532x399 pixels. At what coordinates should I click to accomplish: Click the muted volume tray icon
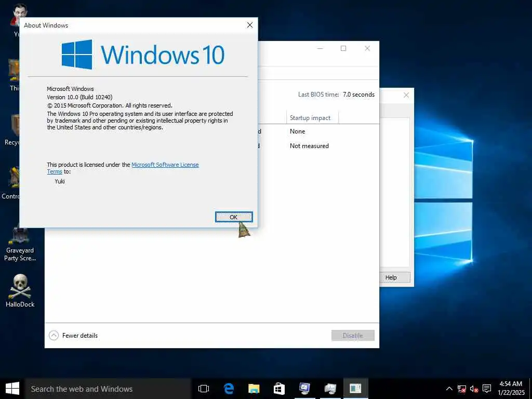point(474,389)
